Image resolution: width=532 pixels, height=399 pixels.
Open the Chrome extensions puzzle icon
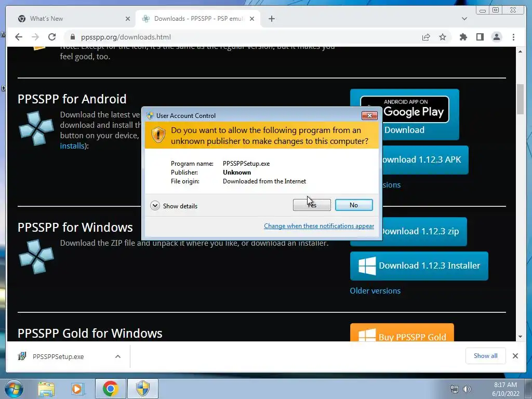463,37
